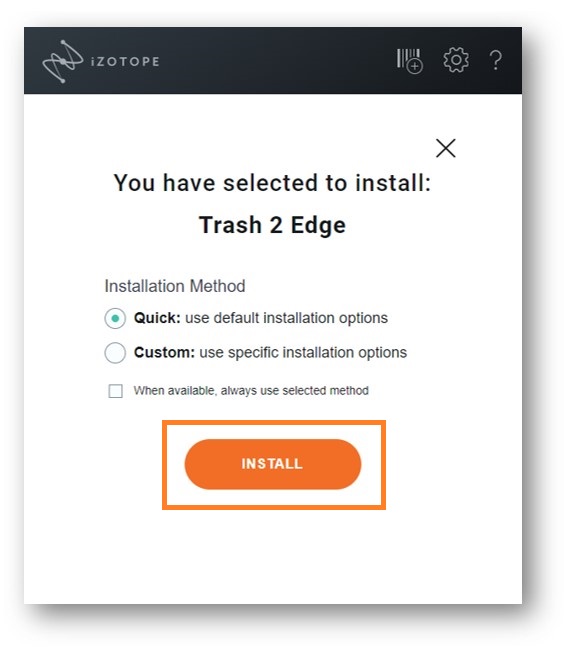The image size is (578, 656).
Task: Click the blank white area below the INSTALL button
Action: tap(273, 556)
